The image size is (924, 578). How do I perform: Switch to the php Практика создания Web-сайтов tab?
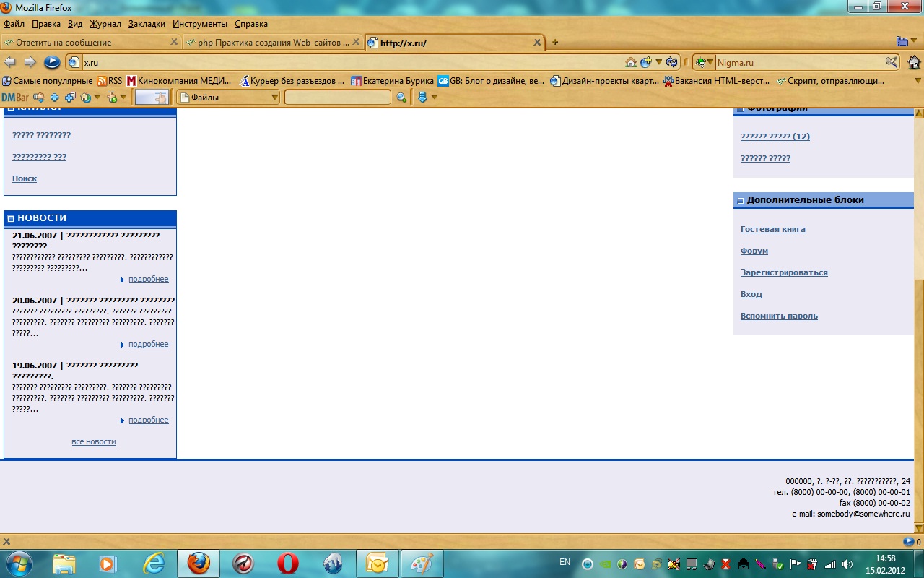(272, 43)
